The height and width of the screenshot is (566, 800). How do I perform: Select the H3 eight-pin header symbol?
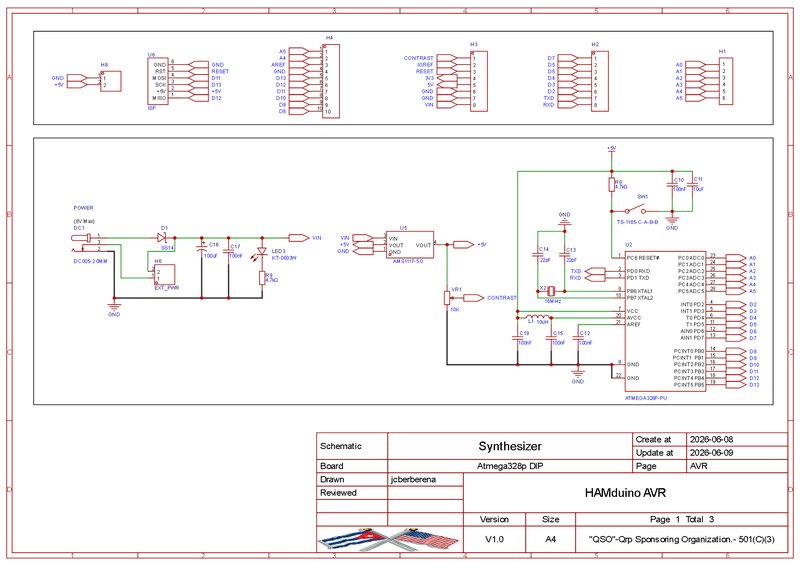click(479, 81)
